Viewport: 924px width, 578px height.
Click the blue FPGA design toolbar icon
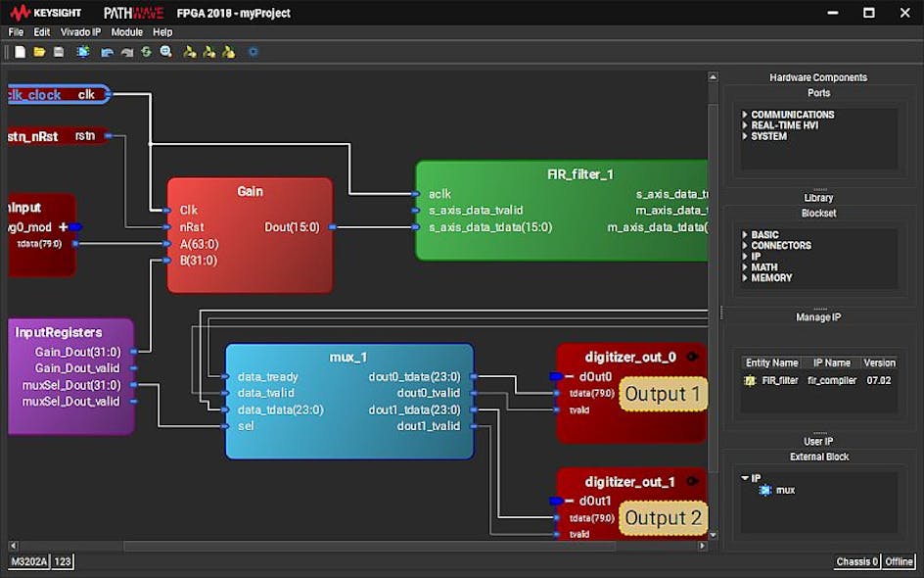click(83, 51)
